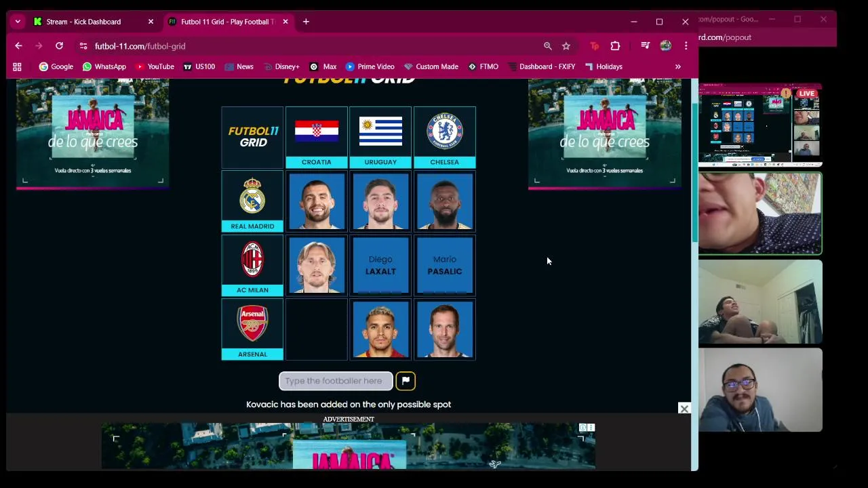Open the WhatsApp bookmark
This screenshot has width=868, height=488.
pyautogui.click(x=104, y=66)
